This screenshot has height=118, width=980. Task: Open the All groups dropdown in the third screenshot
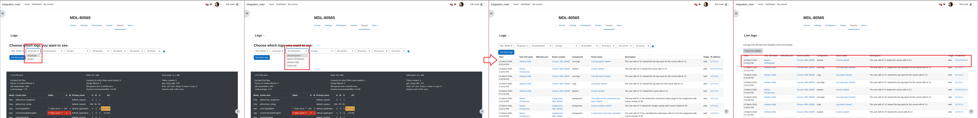click(x=522, y=46)
